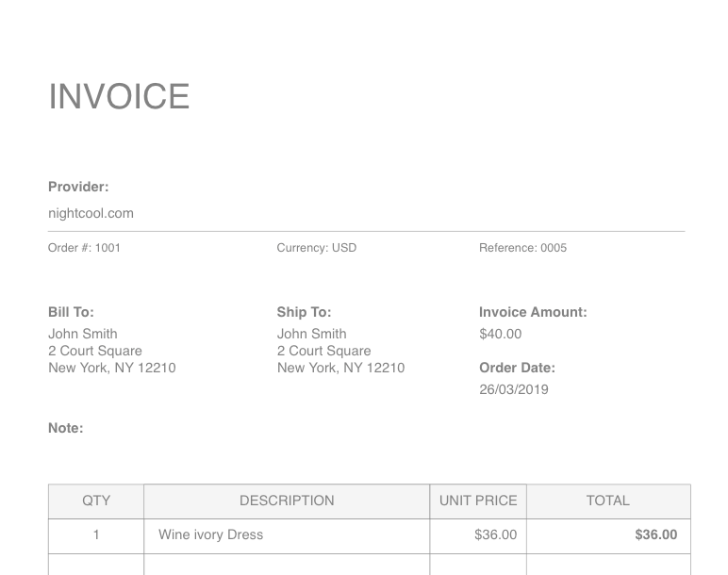The image size is (728, 575).
Task: Click the Order Date label
Action: coord(517,368)
